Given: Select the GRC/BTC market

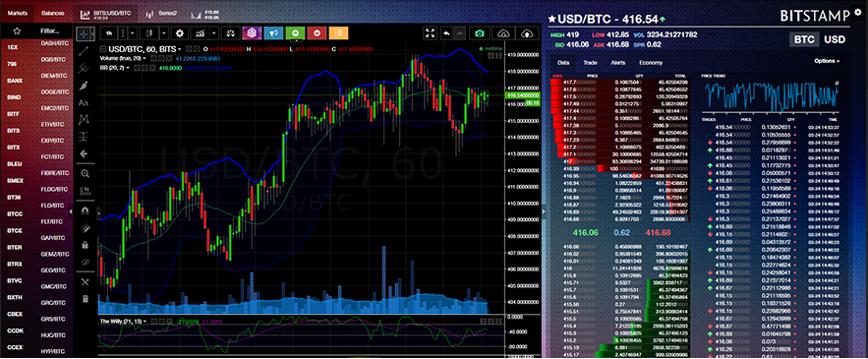Looking at the screenshot, I should click(54, 303).
